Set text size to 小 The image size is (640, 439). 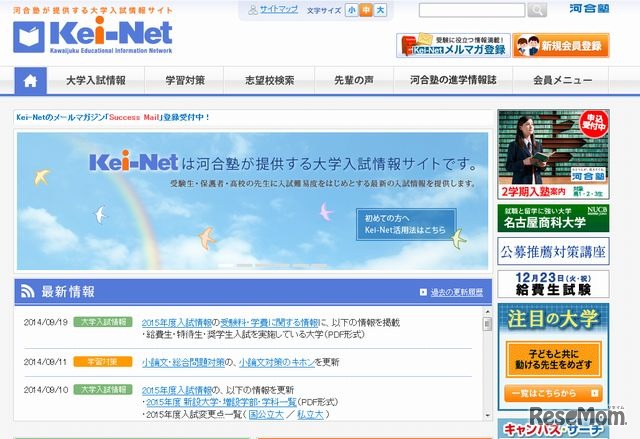pyautogui.click(x=351, y=10)
